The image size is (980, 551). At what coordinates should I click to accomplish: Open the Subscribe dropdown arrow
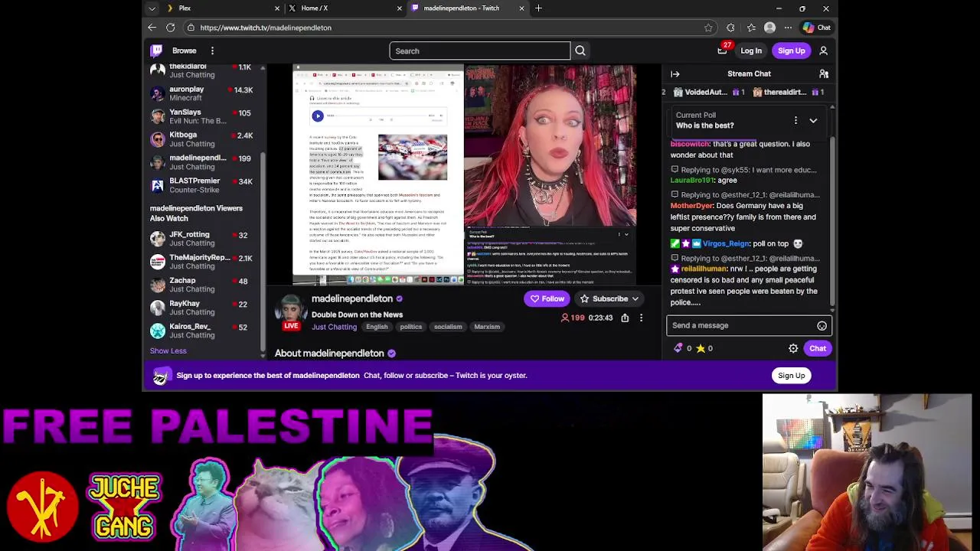[635, 299]
